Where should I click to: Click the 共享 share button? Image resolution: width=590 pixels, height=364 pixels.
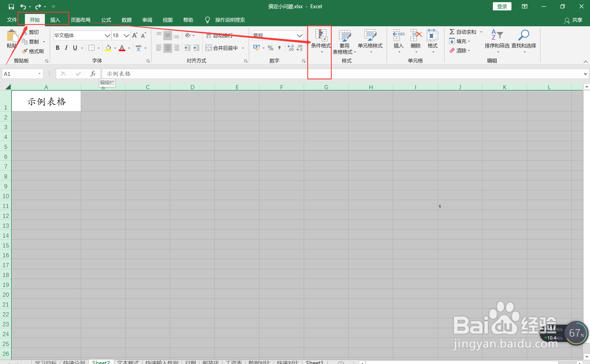click(574, 20)
